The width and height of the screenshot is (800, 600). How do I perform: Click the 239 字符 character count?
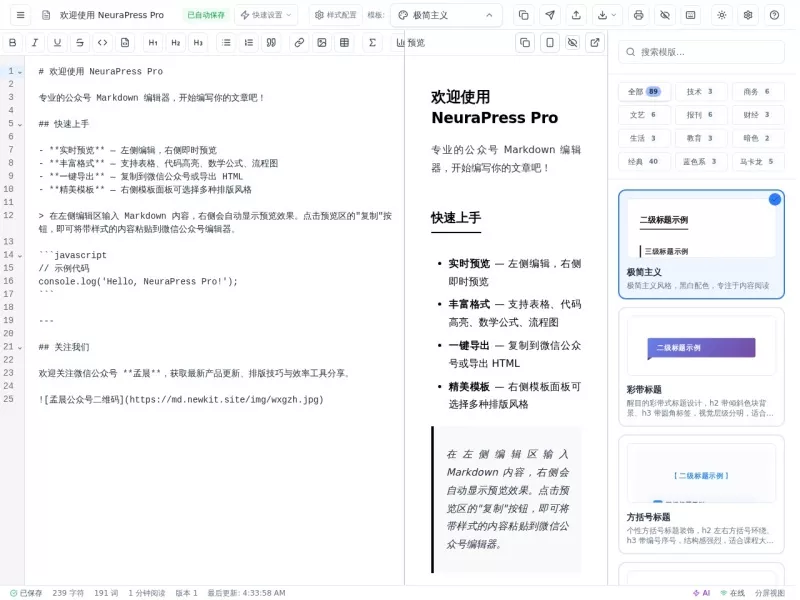68,593
